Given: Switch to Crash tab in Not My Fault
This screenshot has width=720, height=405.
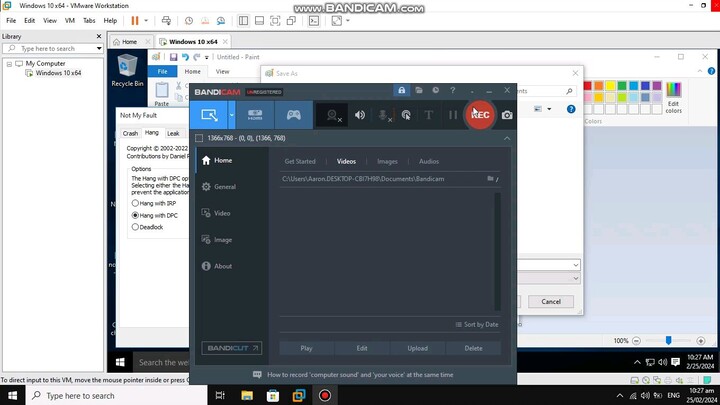Looking at the screenshot, I should 130,133.
